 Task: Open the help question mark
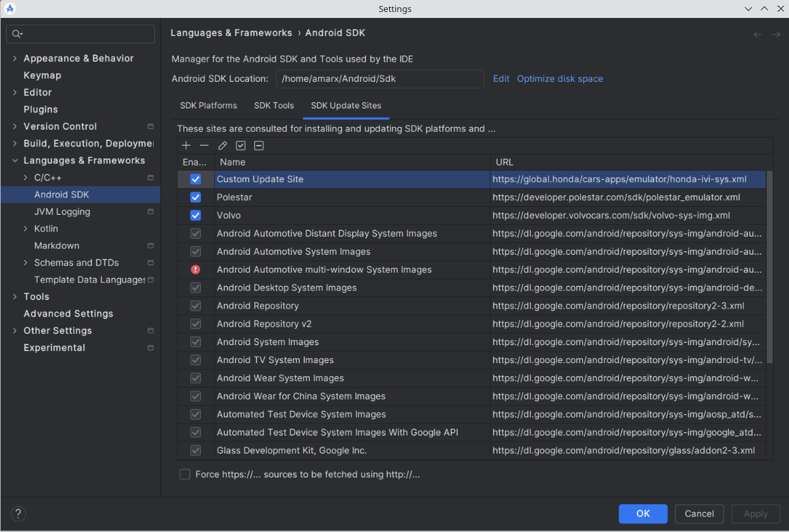pos(18,513)
